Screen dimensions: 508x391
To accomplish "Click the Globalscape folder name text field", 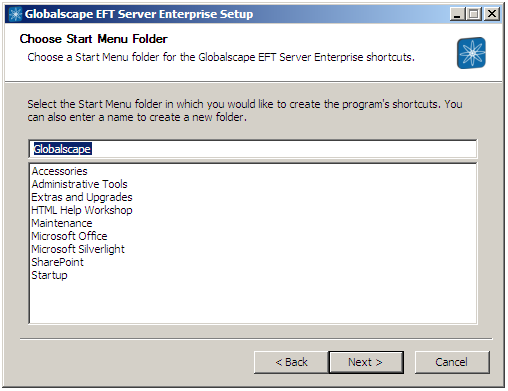I will coord(253,149).
